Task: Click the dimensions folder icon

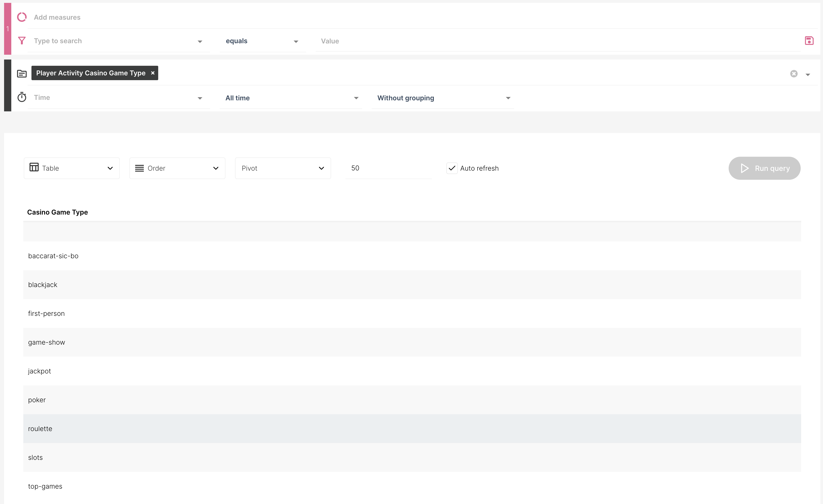Action: click(22, 73)
